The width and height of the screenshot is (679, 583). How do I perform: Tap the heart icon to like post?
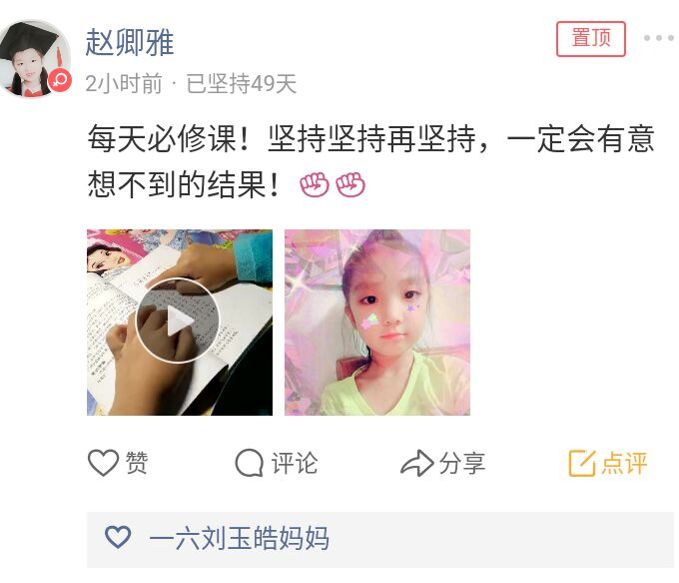point(103,463)
